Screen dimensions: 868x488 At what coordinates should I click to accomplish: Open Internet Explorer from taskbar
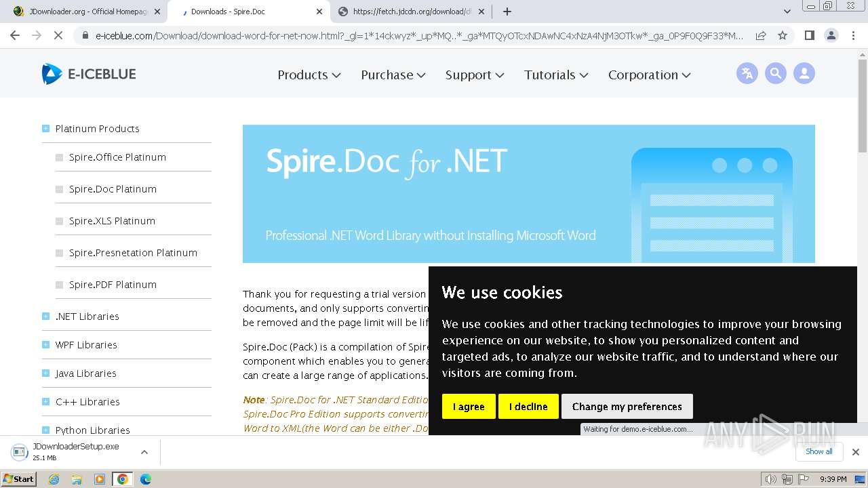point(54,479)
